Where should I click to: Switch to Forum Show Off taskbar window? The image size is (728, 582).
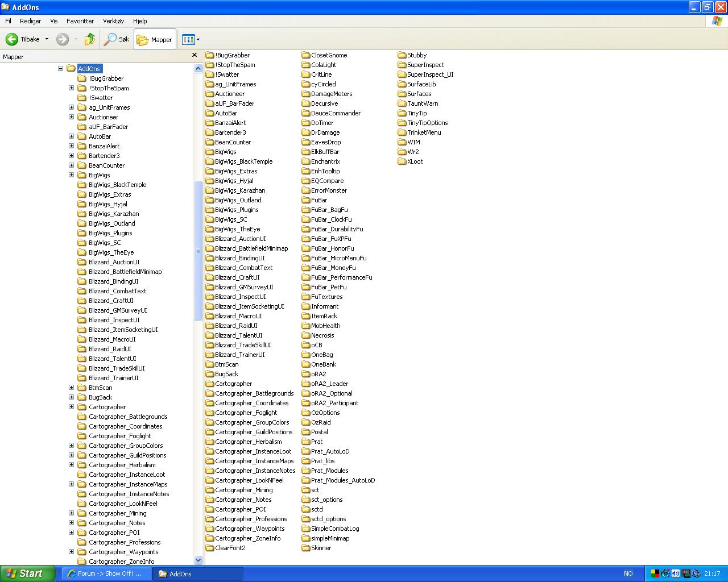tap(106, 573)
